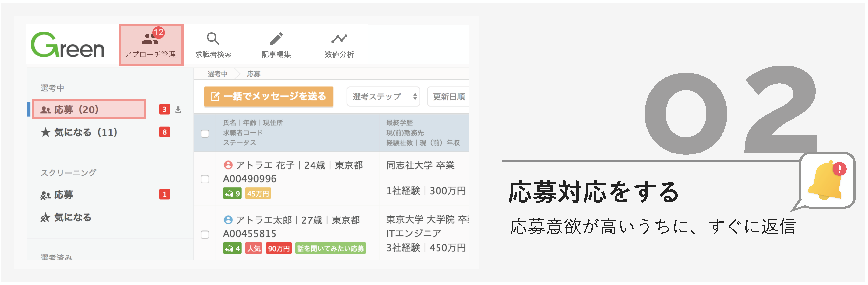This screenshot has height=285, width=868.
Task: Click the red 3 badge next to 応募
Action: [164, 109]
